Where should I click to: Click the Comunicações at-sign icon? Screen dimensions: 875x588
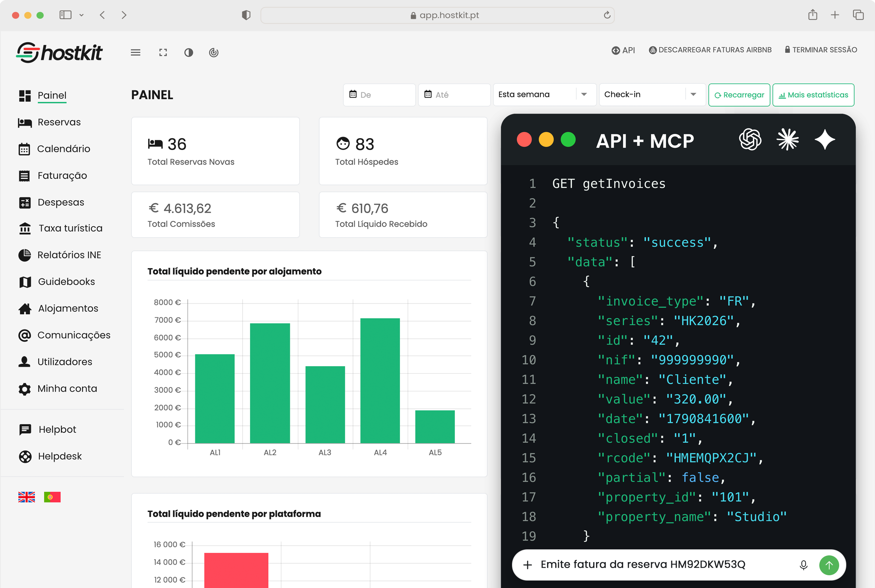pos(25,335)
